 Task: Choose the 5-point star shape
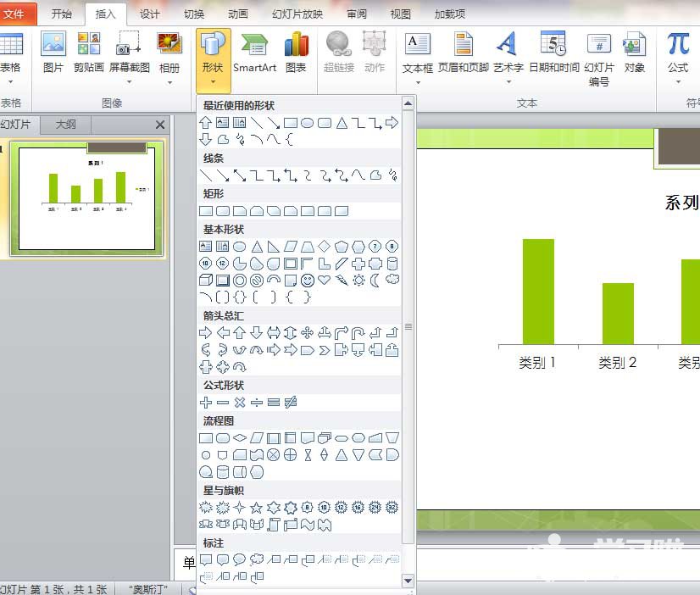coord(257,508)
